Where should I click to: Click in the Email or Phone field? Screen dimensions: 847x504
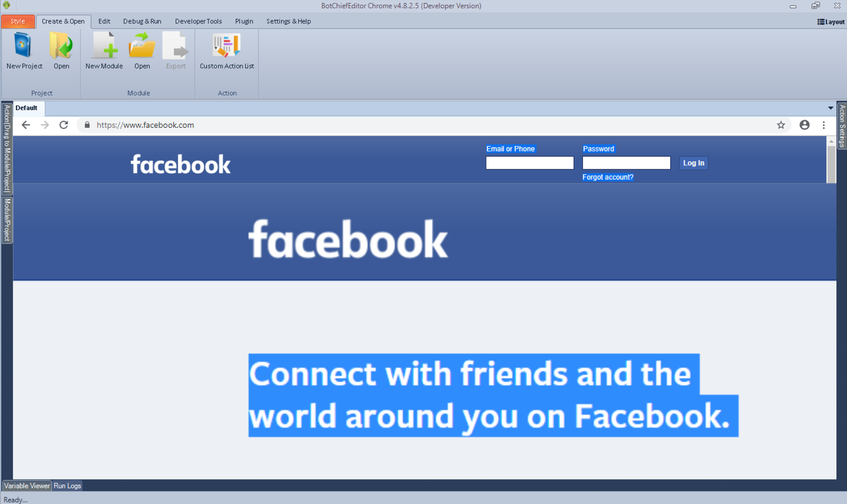tap(530, 163)
